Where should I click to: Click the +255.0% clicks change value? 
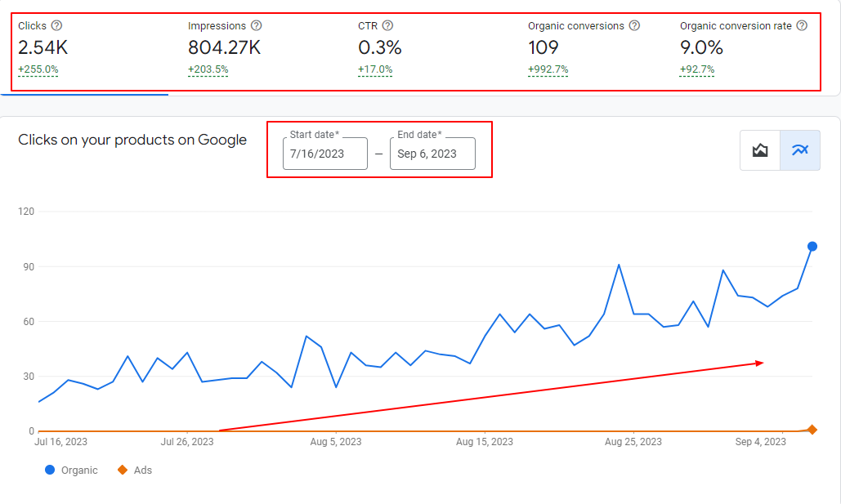pos(38,69)
